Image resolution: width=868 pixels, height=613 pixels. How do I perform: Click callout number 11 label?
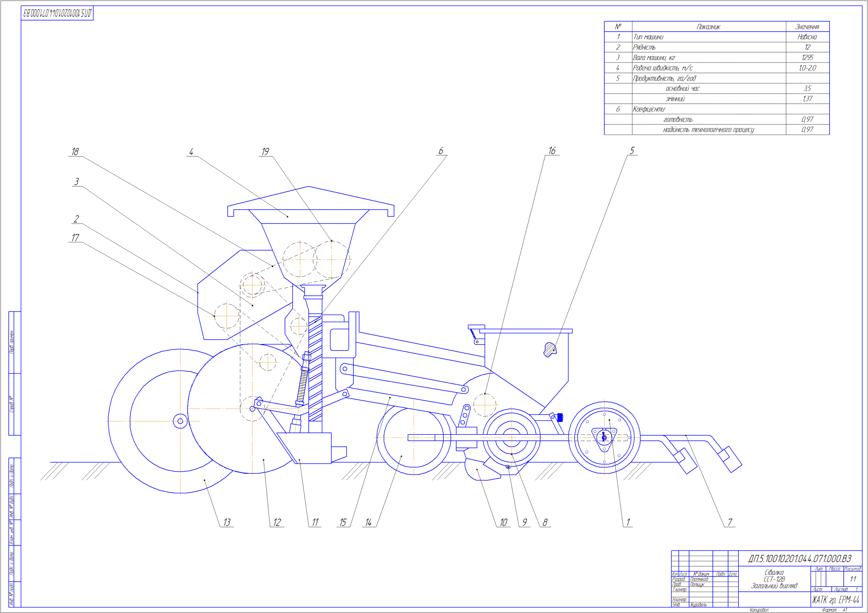coord(315,522)
